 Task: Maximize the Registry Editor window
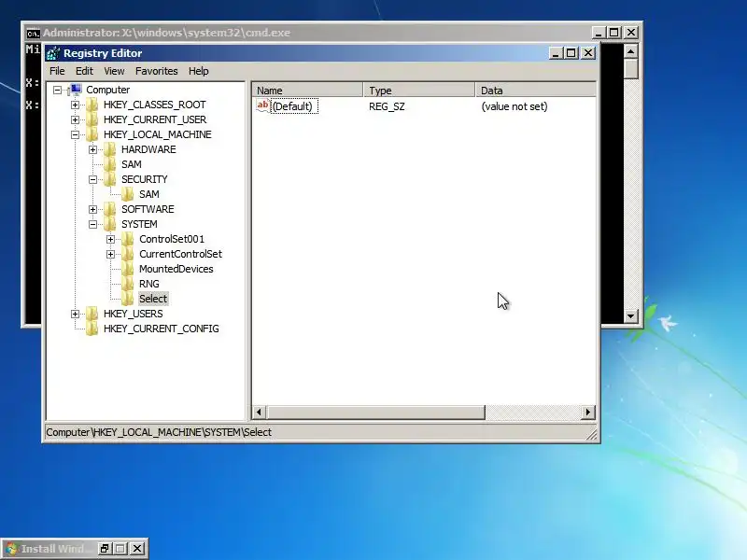[571, 53]
